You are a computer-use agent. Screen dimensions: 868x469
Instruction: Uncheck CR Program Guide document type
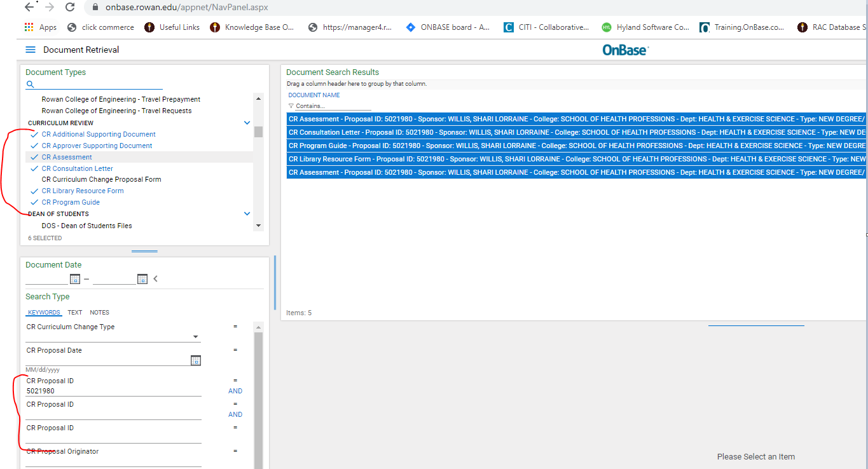tap(71, 202)
